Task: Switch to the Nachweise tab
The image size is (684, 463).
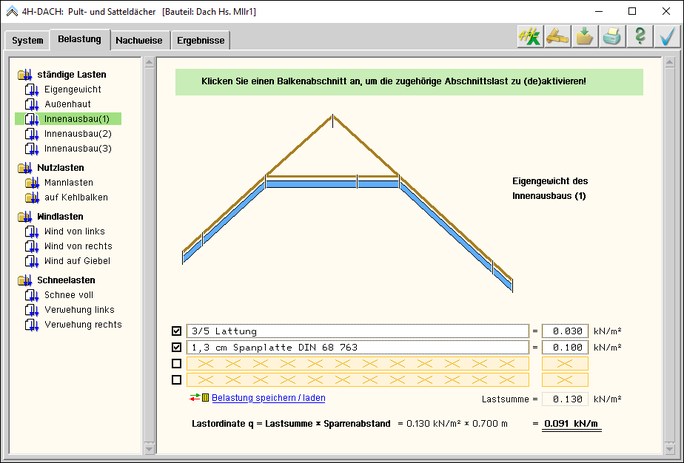Action: coord(140,40)
